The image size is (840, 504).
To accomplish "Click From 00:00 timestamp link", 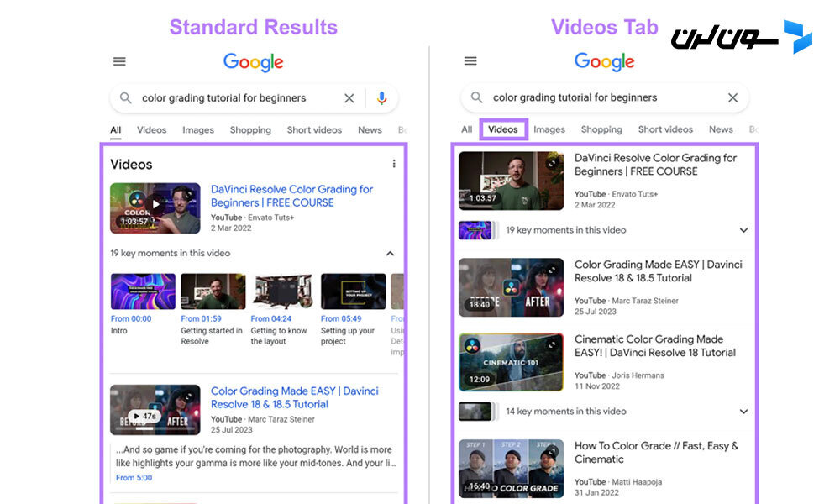I will point(131,318).
